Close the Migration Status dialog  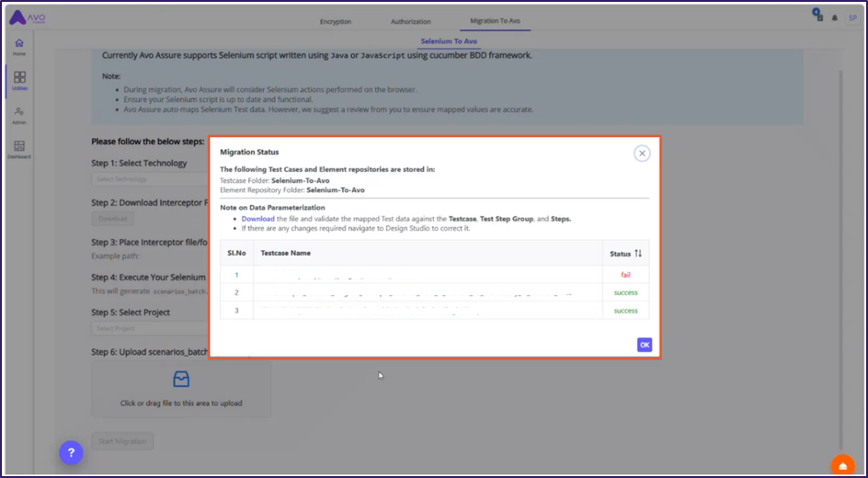pyautogui.click(x=642, y=154)
